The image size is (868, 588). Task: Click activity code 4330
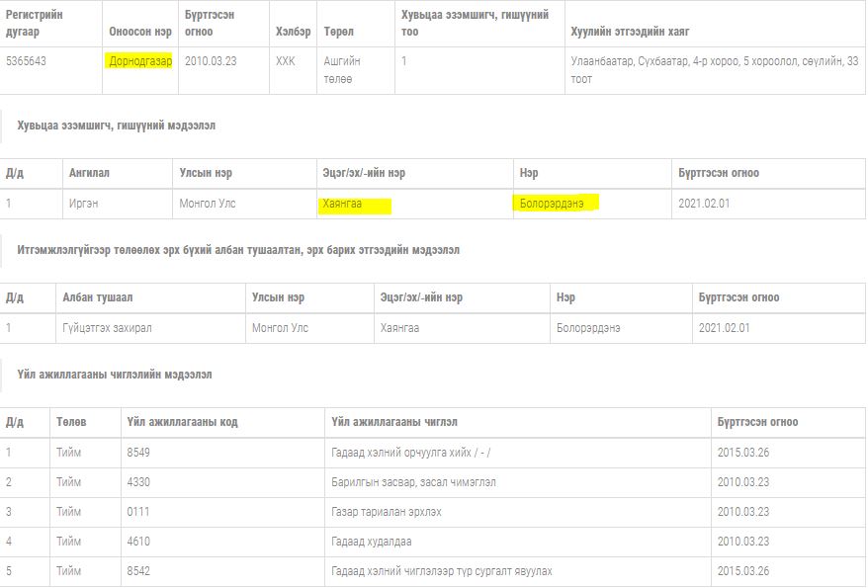tap(138, 482)
